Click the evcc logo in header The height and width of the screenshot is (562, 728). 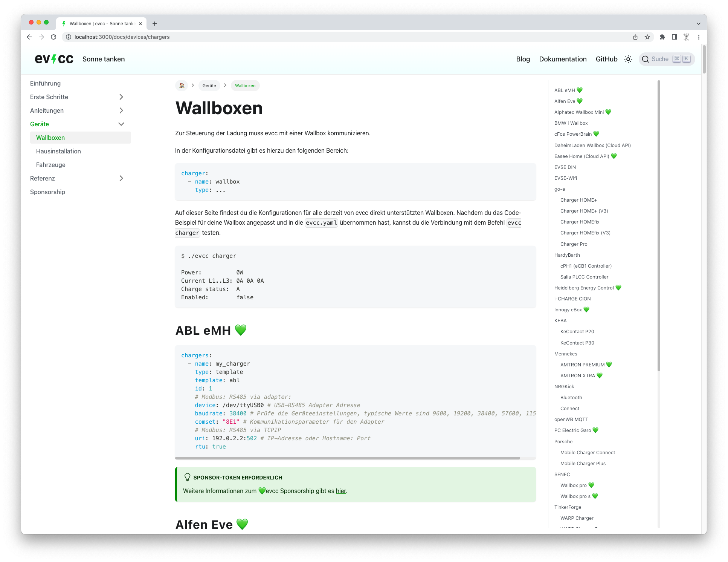click(54, 59)
